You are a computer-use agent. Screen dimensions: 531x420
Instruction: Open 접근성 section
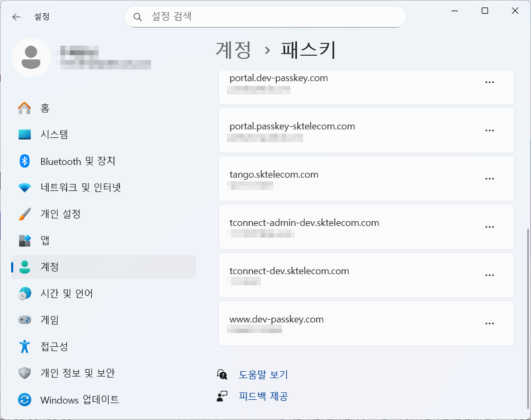103,346
